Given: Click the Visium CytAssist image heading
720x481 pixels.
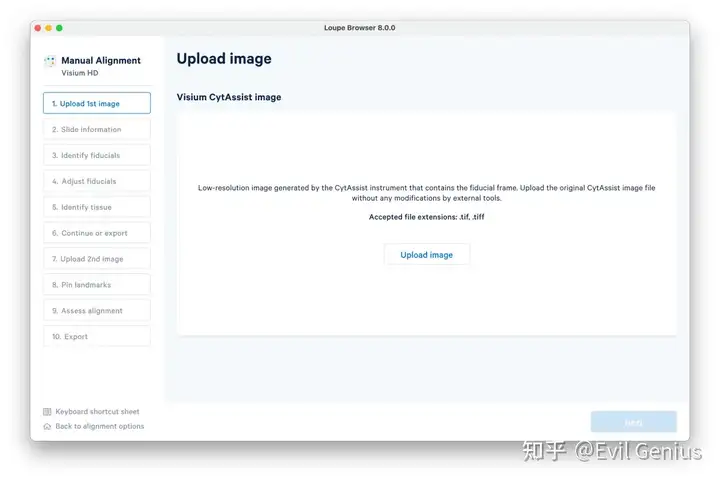Looking at the screenshot, I should [229, 97].
